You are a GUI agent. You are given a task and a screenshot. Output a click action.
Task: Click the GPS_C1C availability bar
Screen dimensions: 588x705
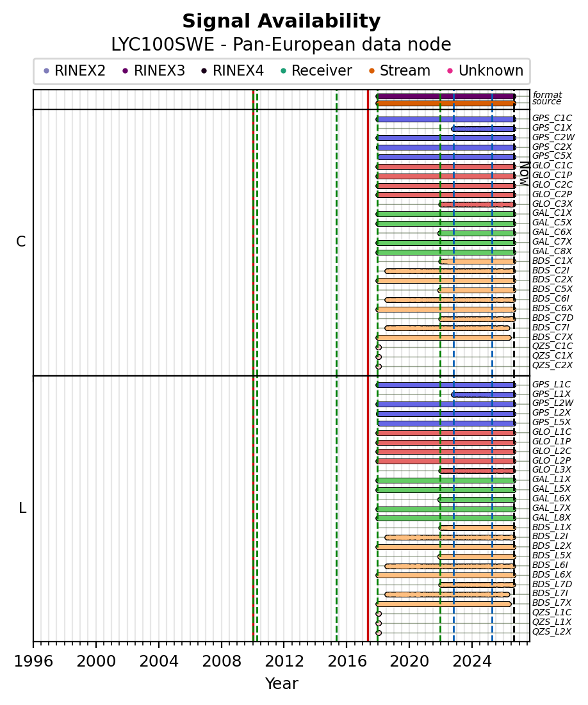pyautogui.click(x=446, y=120)
